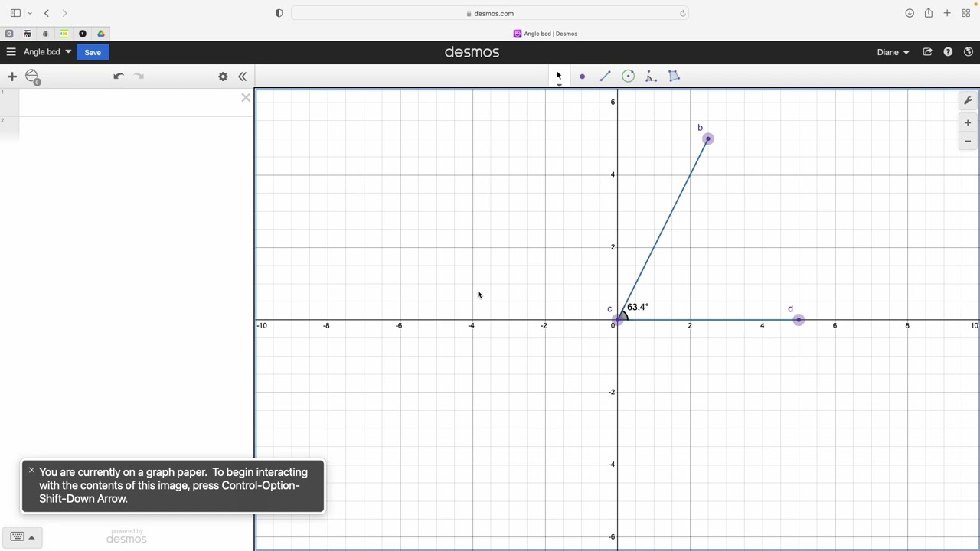The height and width of the screenshot is (551, 980).
Task: Open a new Safari tab
Action: coord(947,13)
